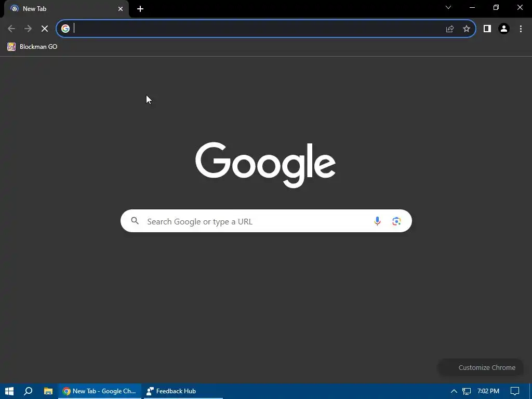
Task: Switch to the Google Chrome taskbar item
Action: click(x=99, y=391)
